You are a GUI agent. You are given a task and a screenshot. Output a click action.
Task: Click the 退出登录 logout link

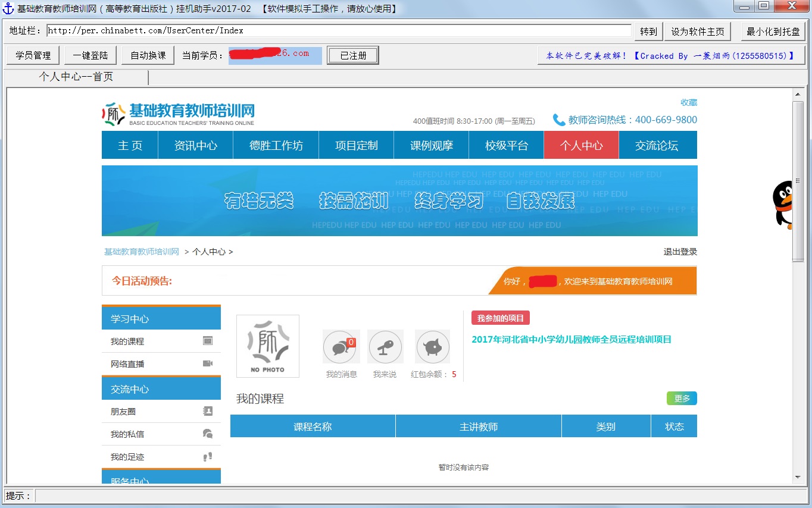point(680,252)
